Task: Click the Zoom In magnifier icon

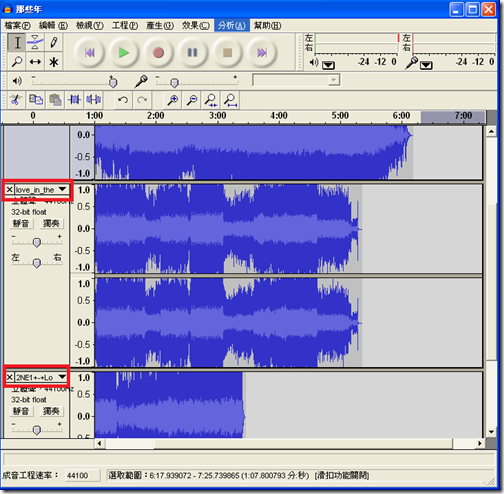Action: (x=173, y=100)
